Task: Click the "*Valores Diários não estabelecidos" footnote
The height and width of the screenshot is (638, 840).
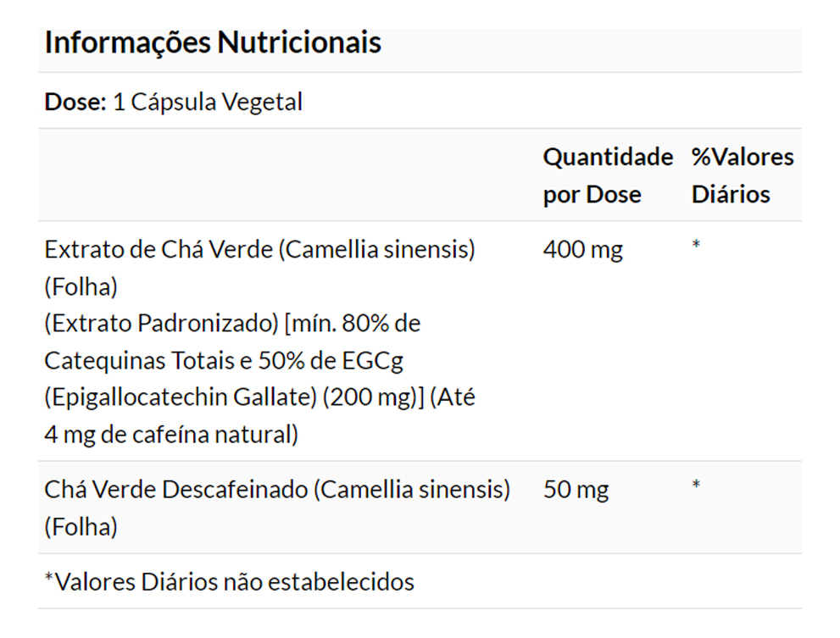Action: tap(229, 582)
